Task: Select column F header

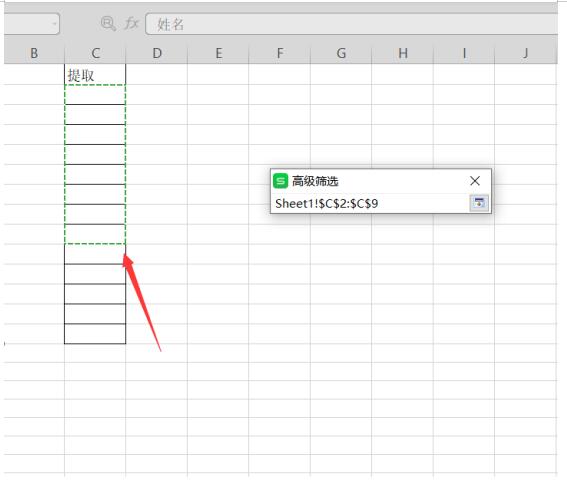Action: [x=280, y=53]
